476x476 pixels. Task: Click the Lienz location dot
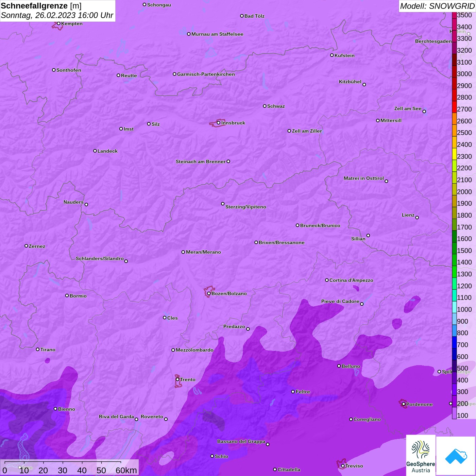[x=417, y=218]
